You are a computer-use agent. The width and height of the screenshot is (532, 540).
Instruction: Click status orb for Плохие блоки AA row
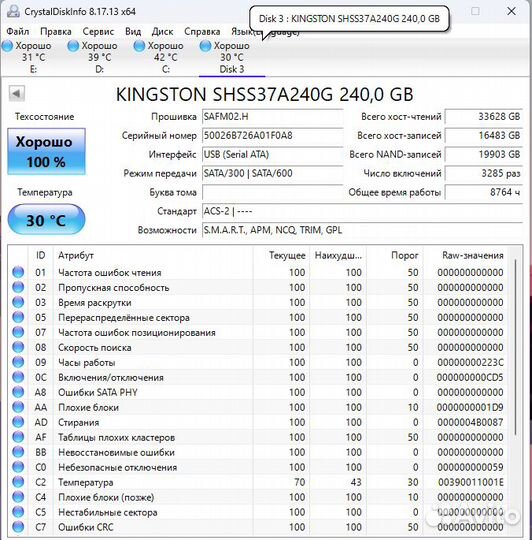coord(18,407)
